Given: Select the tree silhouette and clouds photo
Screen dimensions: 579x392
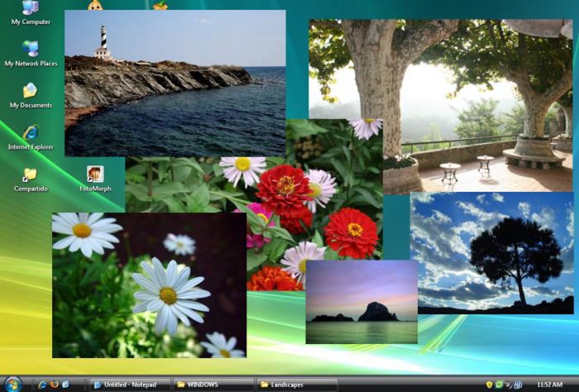Looking at the screenshot, I should click(492, 253).
